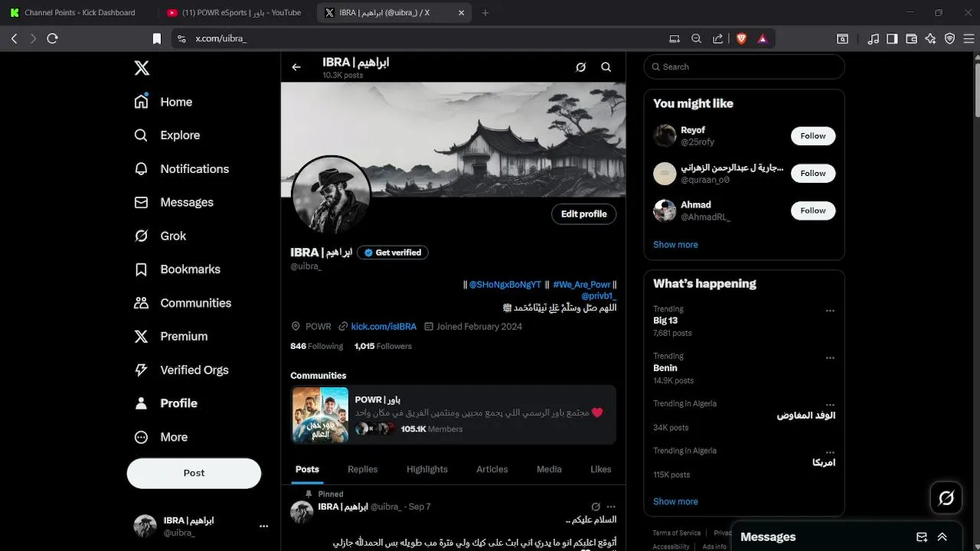
Task: Expand the Messages drawer
Action: (x=942, y=537)
